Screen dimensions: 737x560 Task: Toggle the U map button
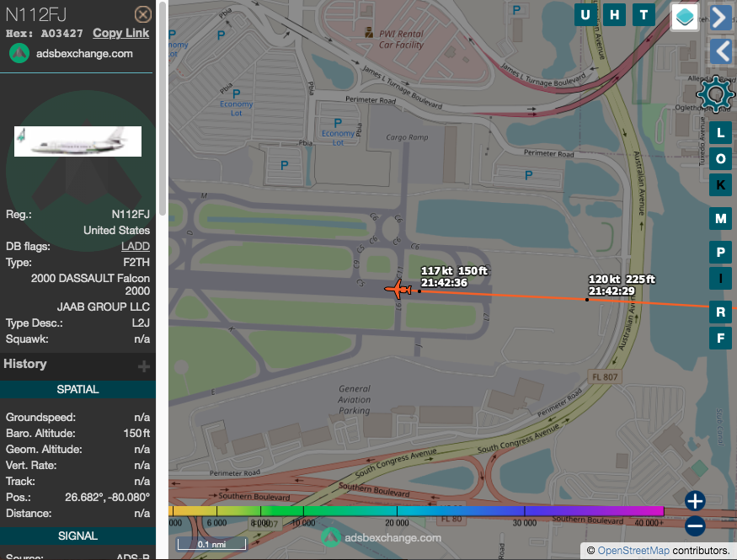pos(585,15)
